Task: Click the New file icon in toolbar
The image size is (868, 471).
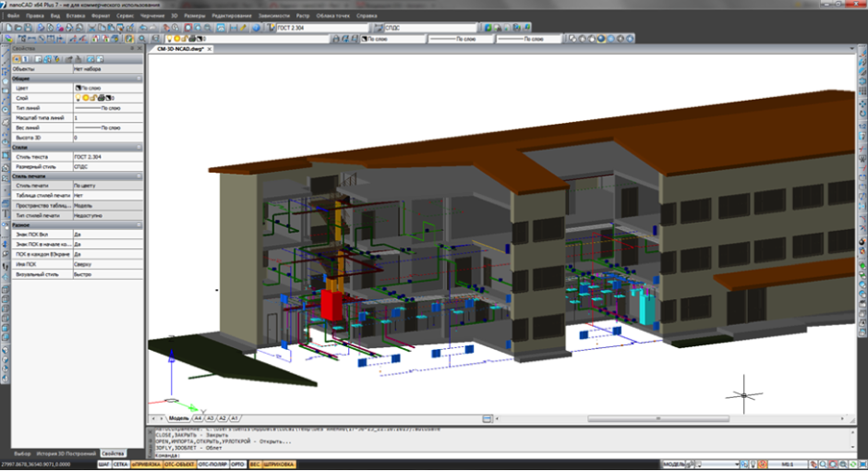Action: (7, 29)
